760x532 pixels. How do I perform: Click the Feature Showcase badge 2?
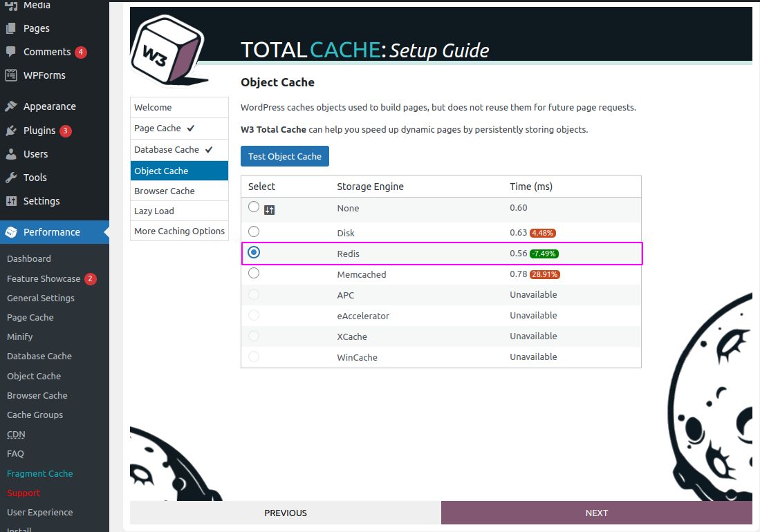(x=90, y=279)
